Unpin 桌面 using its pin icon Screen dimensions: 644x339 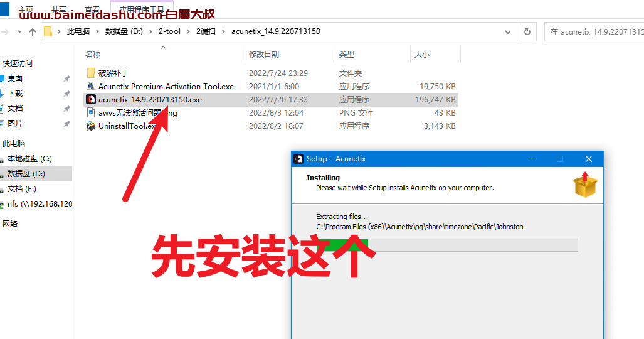click(x=66, y=78)
